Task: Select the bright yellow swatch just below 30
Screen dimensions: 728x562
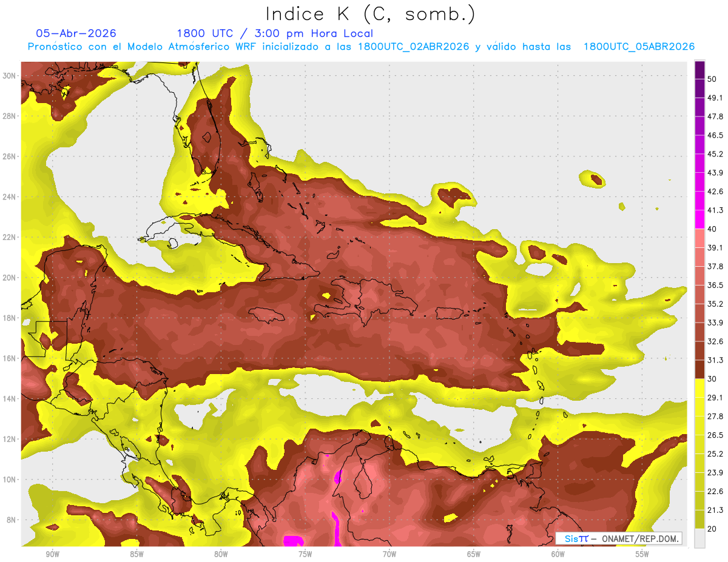Action: (699, 388)
